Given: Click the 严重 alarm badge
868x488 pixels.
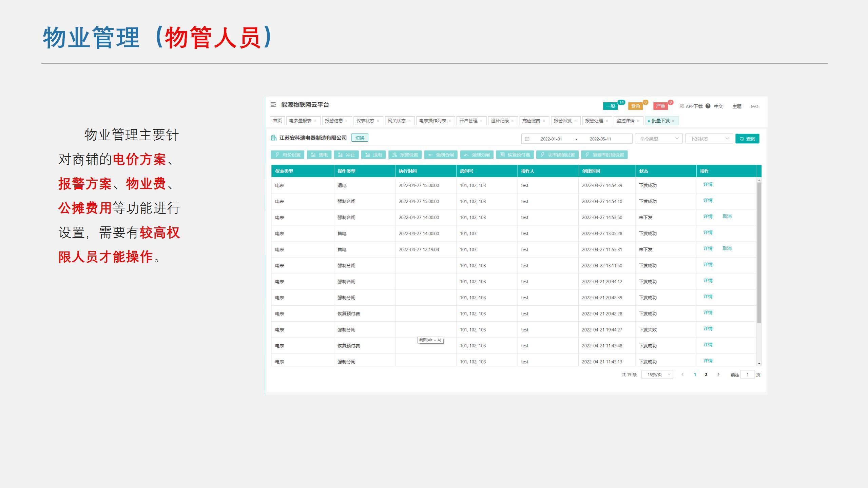Looking at the screenshot, I should (660, 106).
